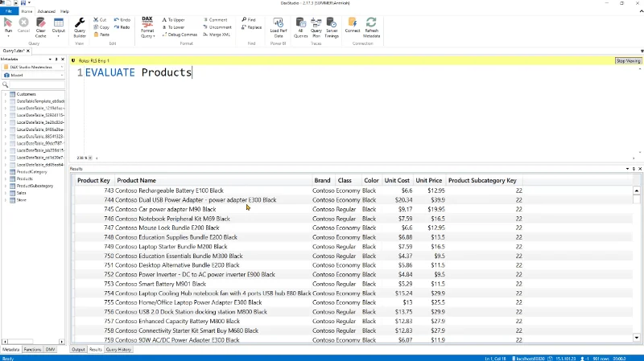Close the Query1.dax tab
Screen dimensions: 644x361
tap(28, 51)
